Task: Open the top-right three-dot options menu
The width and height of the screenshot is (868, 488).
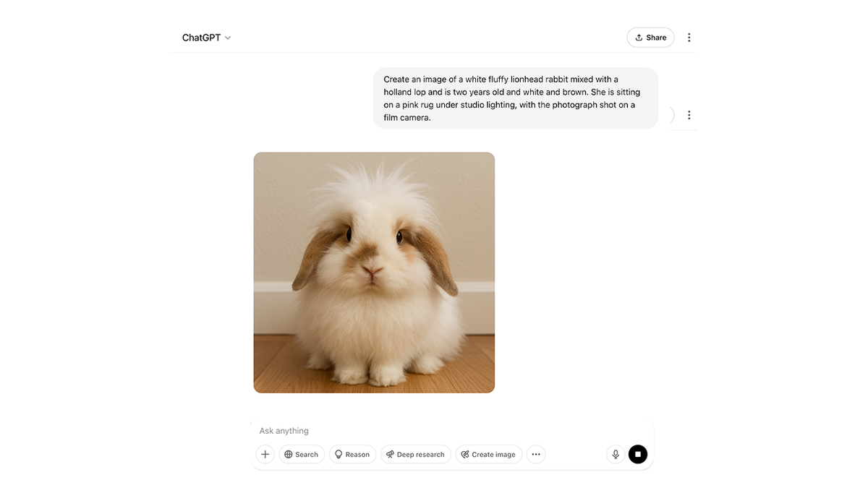Action: coord(689,37)
